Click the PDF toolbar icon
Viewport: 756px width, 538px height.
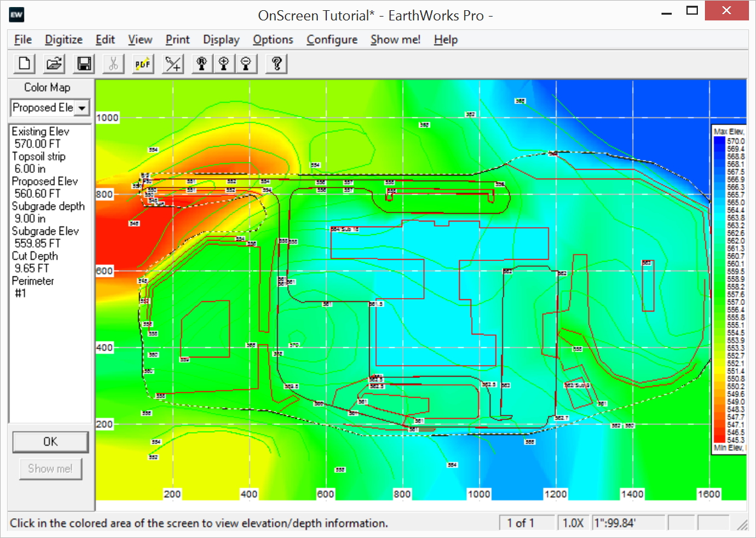click(143, 64)
